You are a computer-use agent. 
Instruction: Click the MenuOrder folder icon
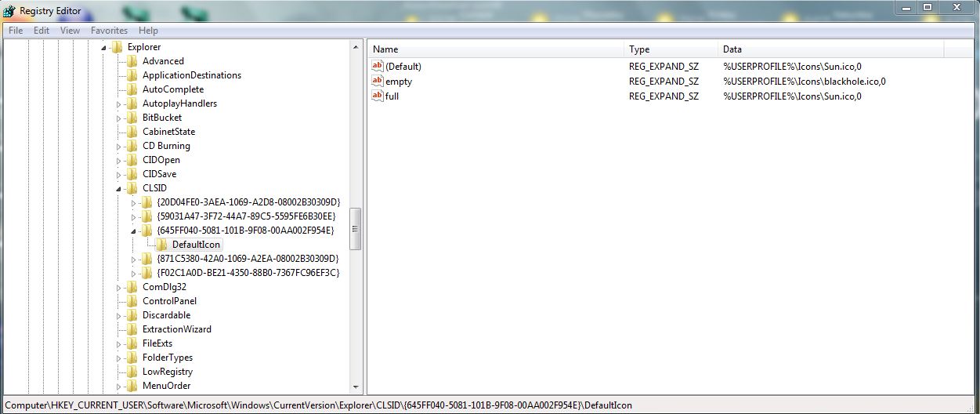pos(132,386)
